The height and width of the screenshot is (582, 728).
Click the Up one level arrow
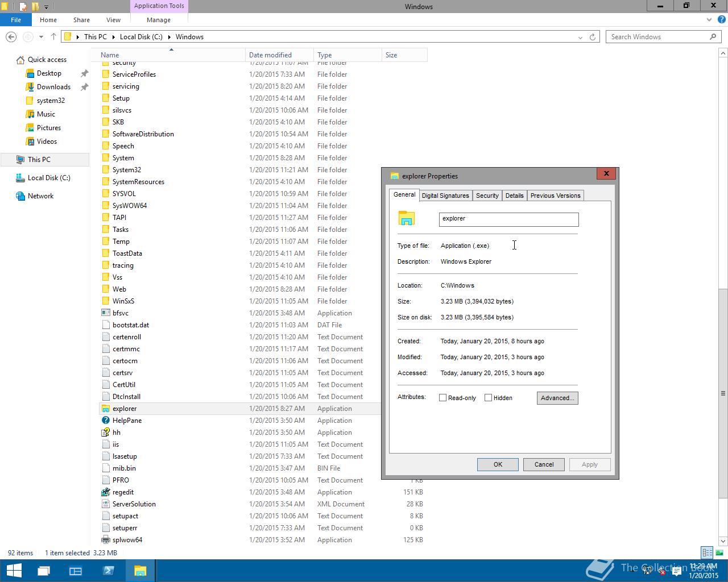coord(53,37)
